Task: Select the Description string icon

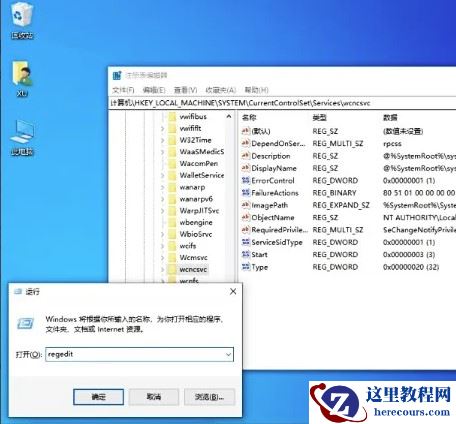Action: pyautogui.click(x=246, y=156)
